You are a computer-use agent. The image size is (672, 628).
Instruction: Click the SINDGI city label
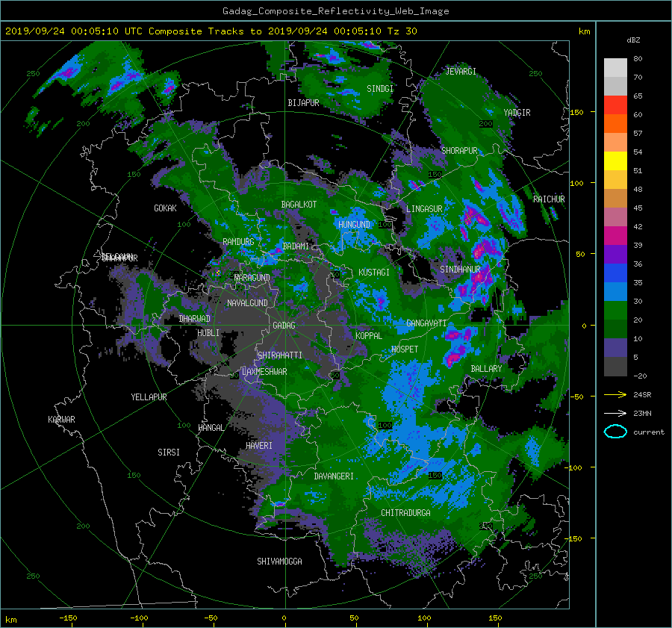point(380,89)
